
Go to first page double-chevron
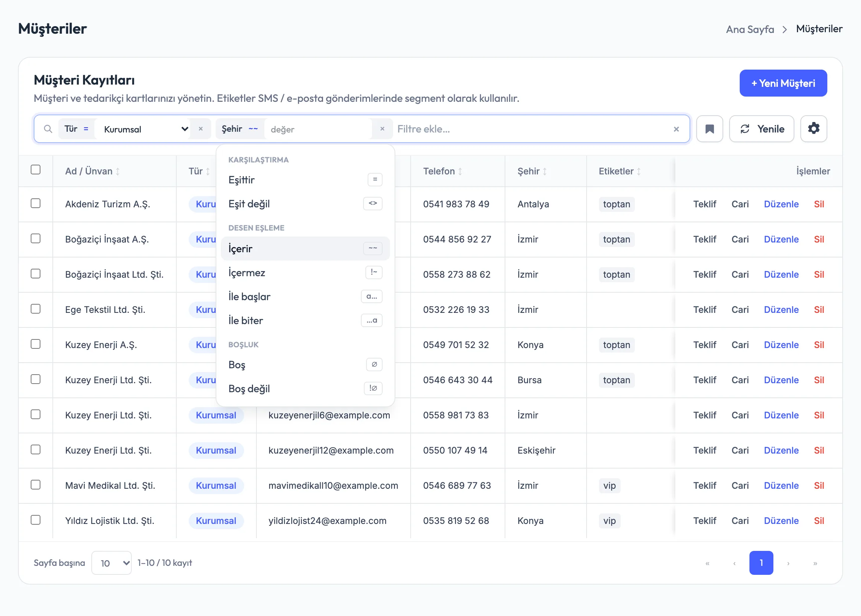pyautogui.click(x=707, y=563)
